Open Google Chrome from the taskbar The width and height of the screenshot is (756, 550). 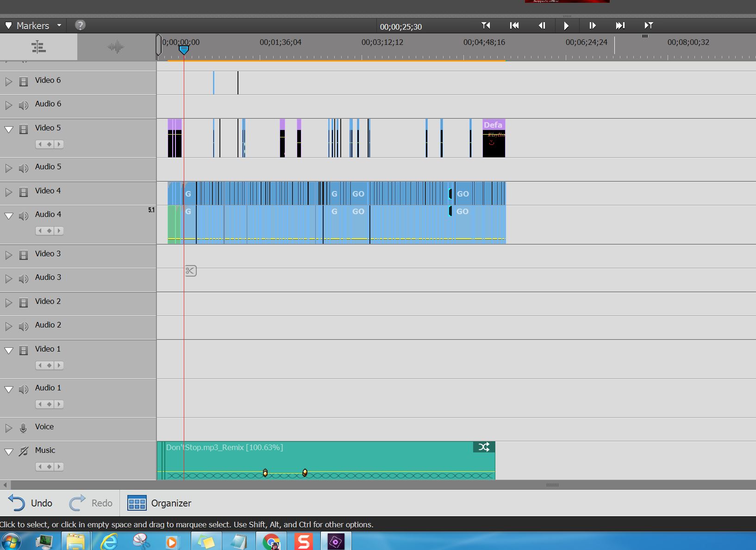tap(271, 542)
